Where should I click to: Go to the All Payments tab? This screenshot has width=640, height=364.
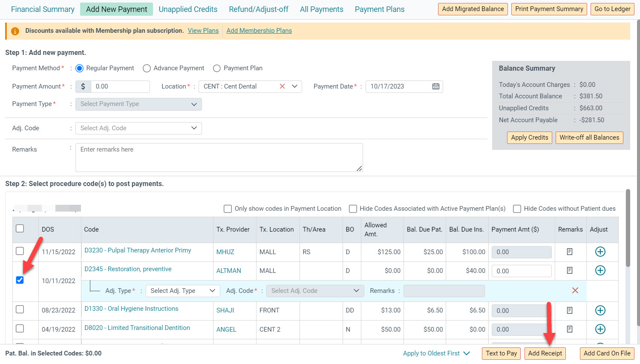point(322,9)
